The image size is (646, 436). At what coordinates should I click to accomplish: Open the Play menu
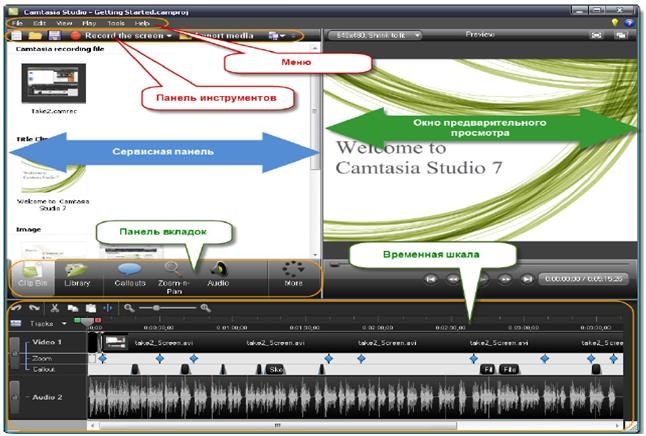(89, 23)
